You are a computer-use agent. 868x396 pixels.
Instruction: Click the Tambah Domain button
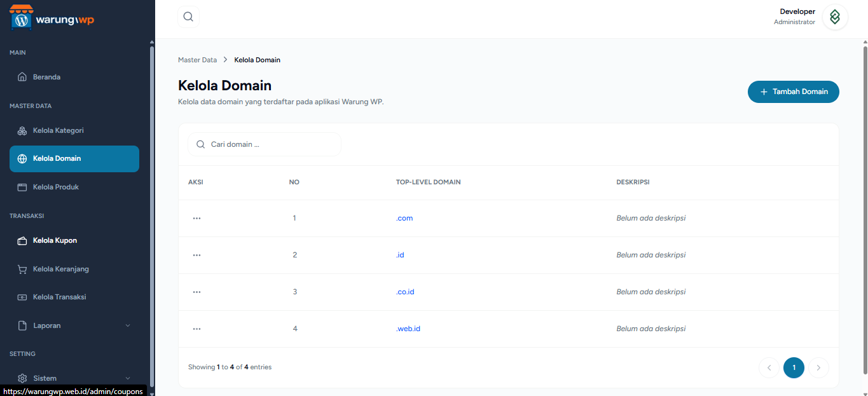tap(793, 92)
